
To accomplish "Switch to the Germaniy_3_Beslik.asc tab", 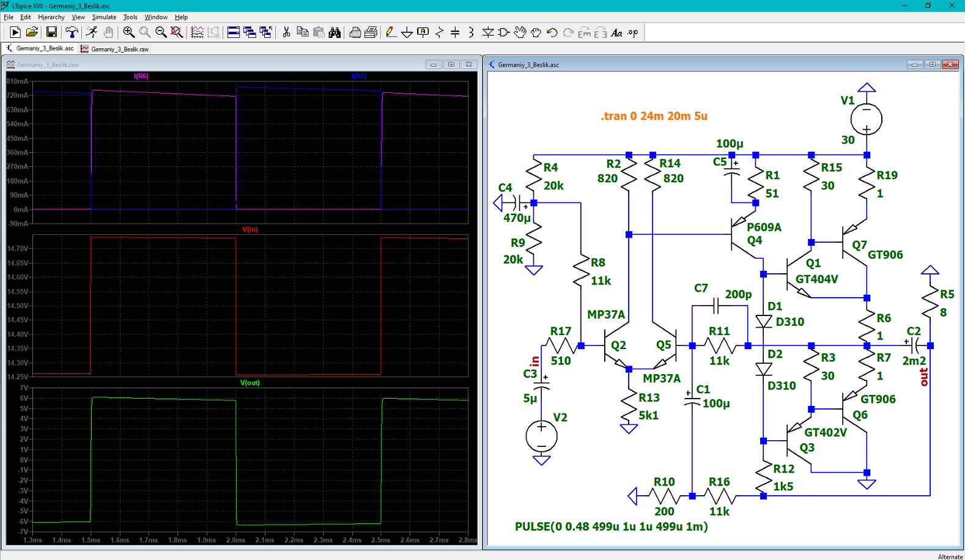I will (x=40, y=48).
